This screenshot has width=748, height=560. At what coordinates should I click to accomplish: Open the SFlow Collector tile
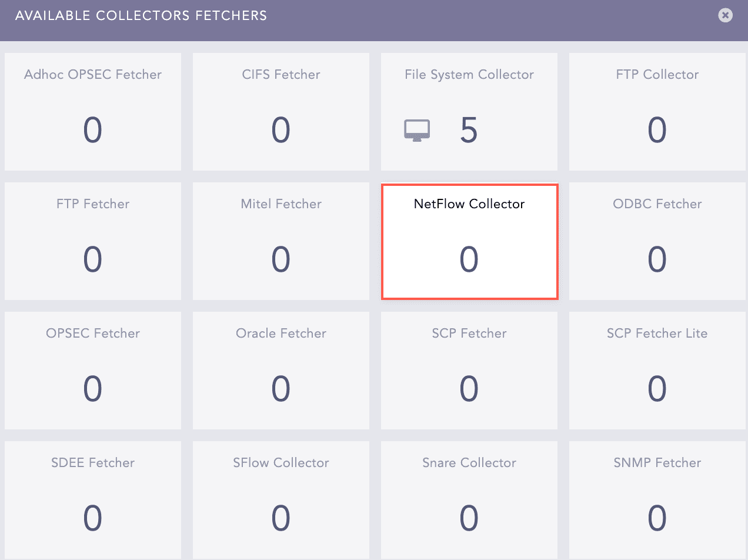click(280, 500)
